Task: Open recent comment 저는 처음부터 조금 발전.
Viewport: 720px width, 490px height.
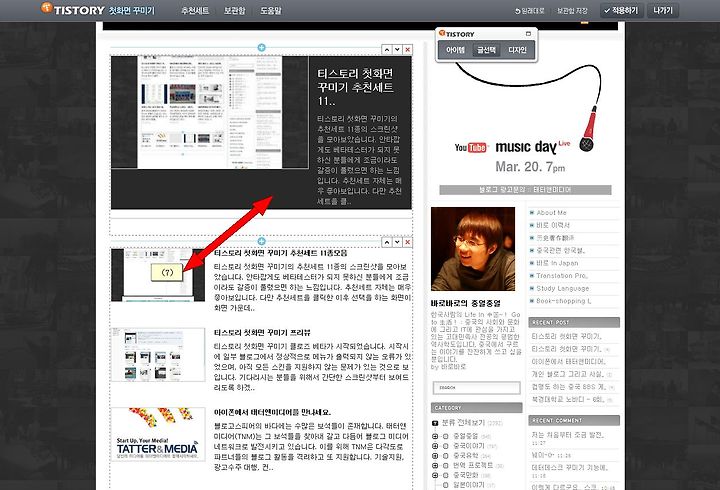Action: (x=568, y=434)
